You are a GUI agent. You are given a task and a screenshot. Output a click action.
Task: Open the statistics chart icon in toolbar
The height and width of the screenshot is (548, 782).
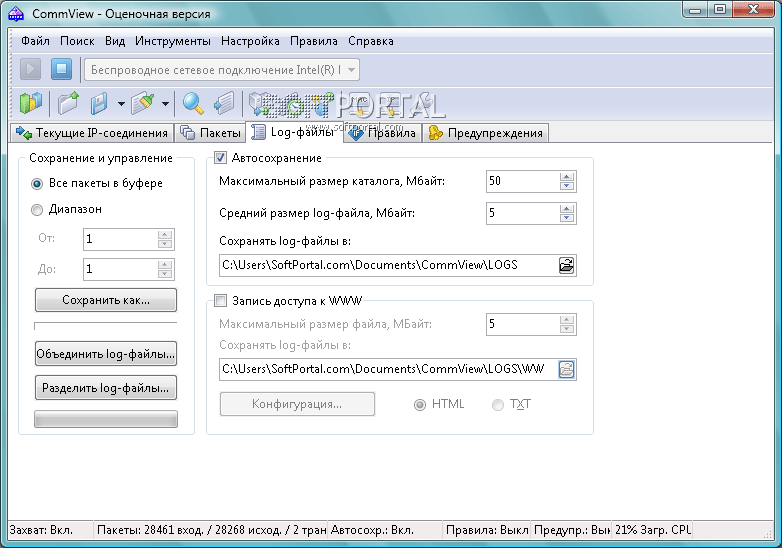(x=30, y=103)
